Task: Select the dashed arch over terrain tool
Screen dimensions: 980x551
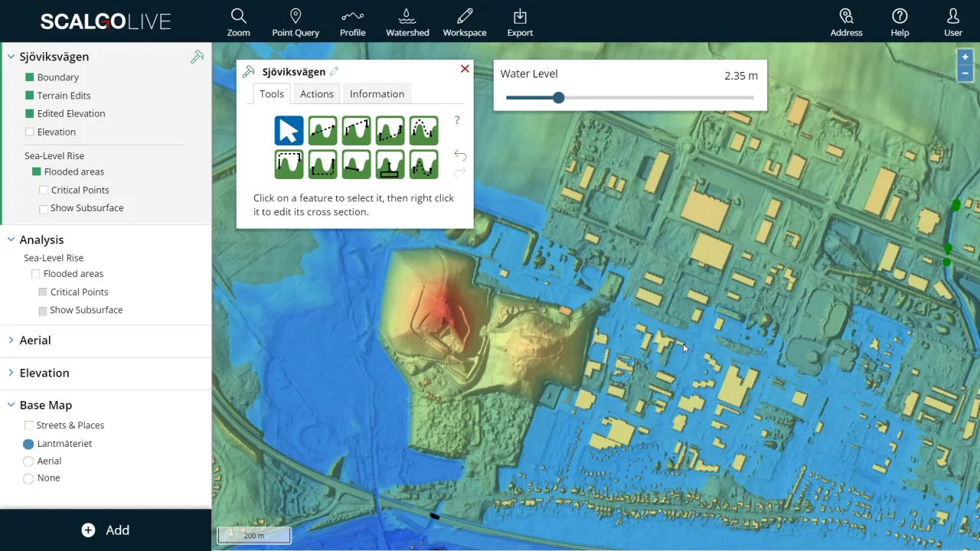Action: pyautogui.click(x=424, y=131)
